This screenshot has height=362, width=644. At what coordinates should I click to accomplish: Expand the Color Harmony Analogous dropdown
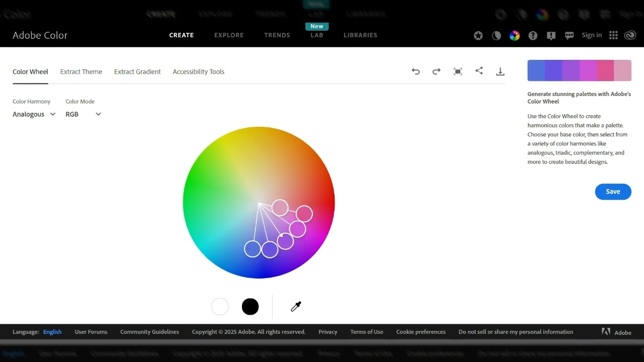[34, 114]
